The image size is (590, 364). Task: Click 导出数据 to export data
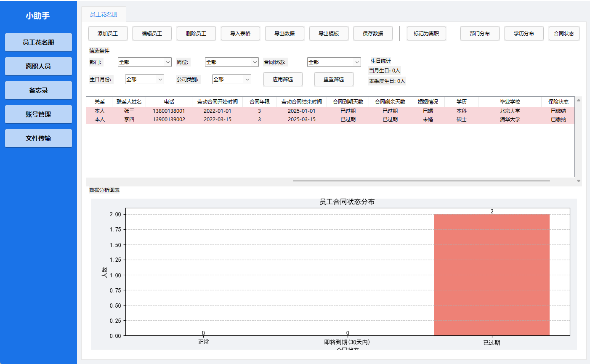click(x=284, y=33)
